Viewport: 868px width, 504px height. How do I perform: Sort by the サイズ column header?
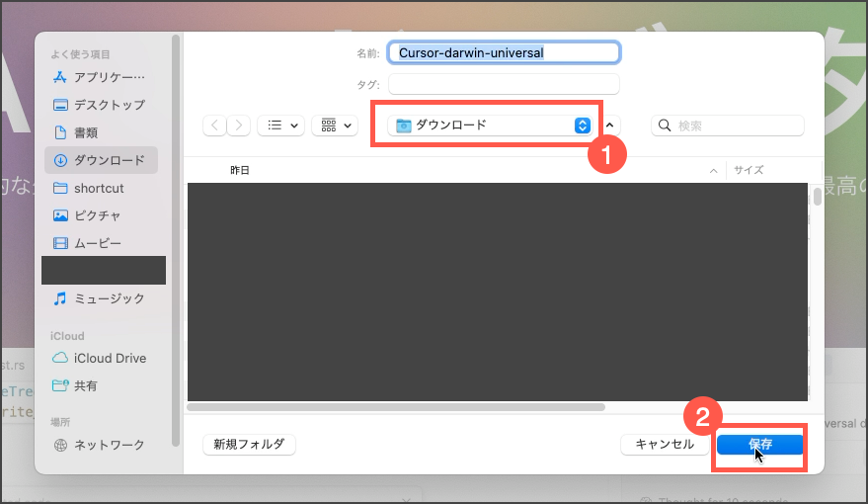[x=749, y=170]
